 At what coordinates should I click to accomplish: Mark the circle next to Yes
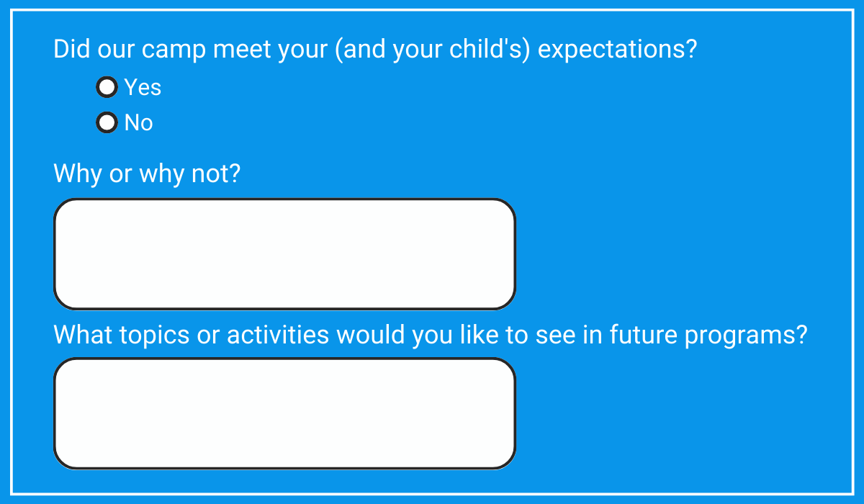(107, 87)
